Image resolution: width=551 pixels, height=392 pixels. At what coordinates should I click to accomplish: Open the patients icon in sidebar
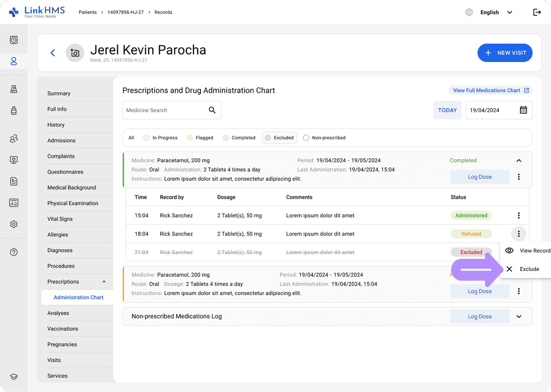[x=14, y=61]
